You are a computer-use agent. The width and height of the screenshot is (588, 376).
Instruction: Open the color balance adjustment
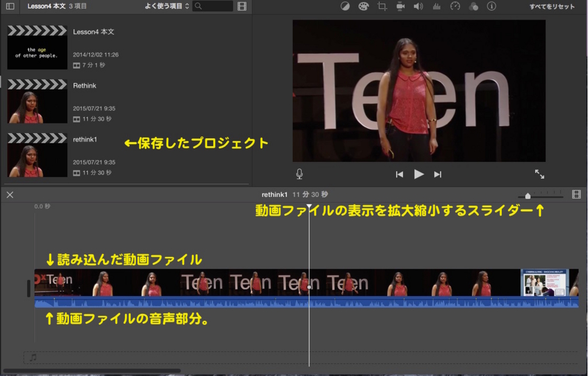pos(345,6)
